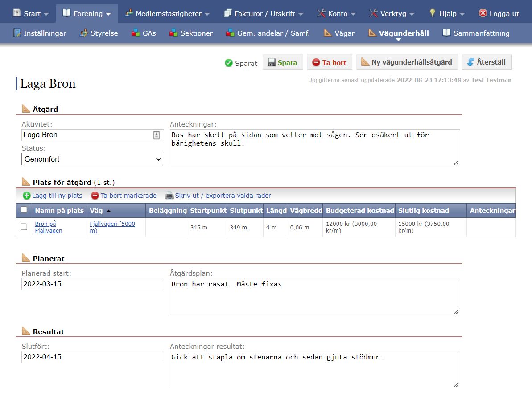Click the Vägar ruler icon in the submenu
Screen dimensions: 532x400
[x=328, y=33]
